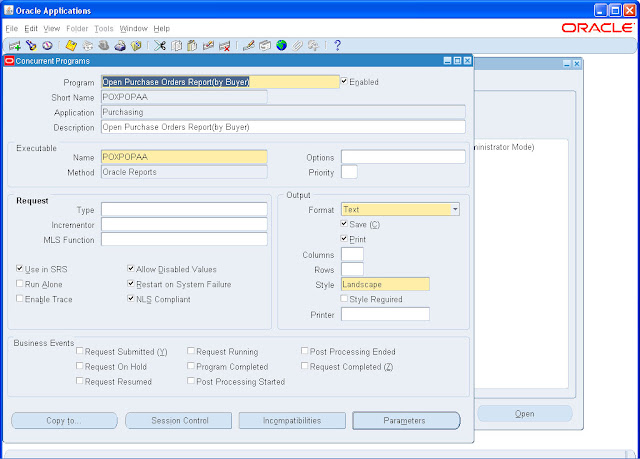Click the Description field
The height and width of the screenshot is (459, 640).
pos(283,127)
